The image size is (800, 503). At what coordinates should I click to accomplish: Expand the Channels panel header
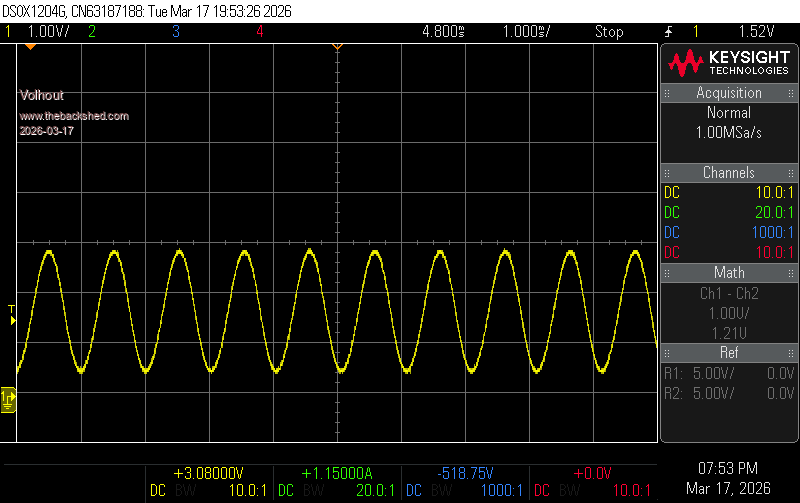[729, 173]
